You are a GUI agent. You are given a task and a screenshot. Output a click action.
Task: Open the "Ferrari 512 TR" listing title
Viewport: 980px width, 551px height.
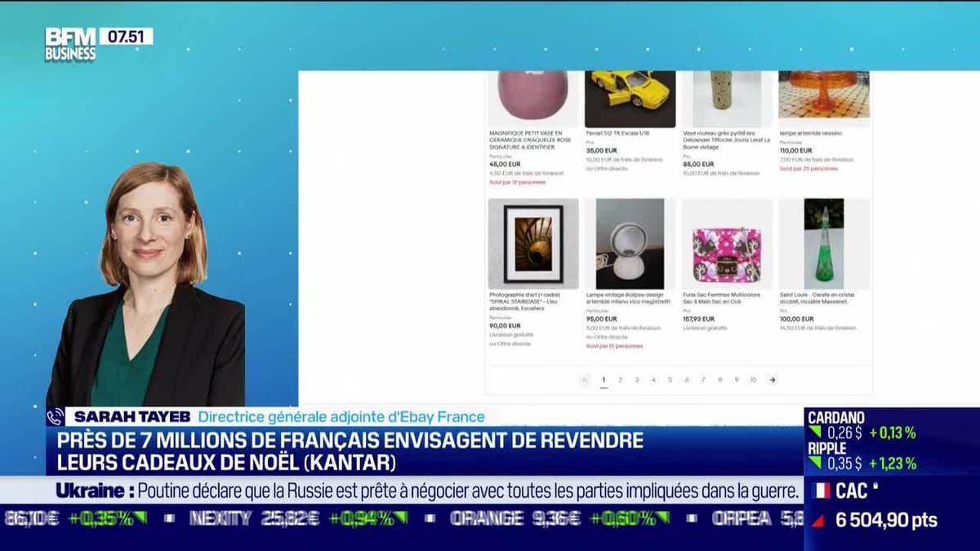coord(612,133)
